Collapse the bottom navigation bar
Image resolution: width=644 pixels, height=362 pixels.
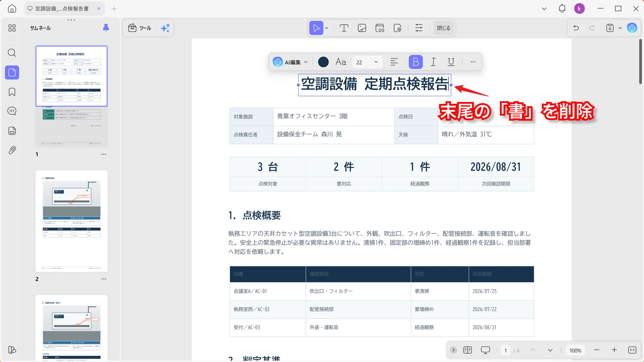(453, 350)
